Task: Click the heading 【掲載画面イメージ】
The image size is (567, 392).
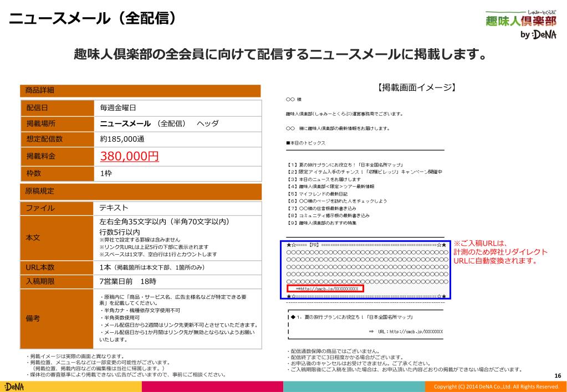Action: point(416,87)
